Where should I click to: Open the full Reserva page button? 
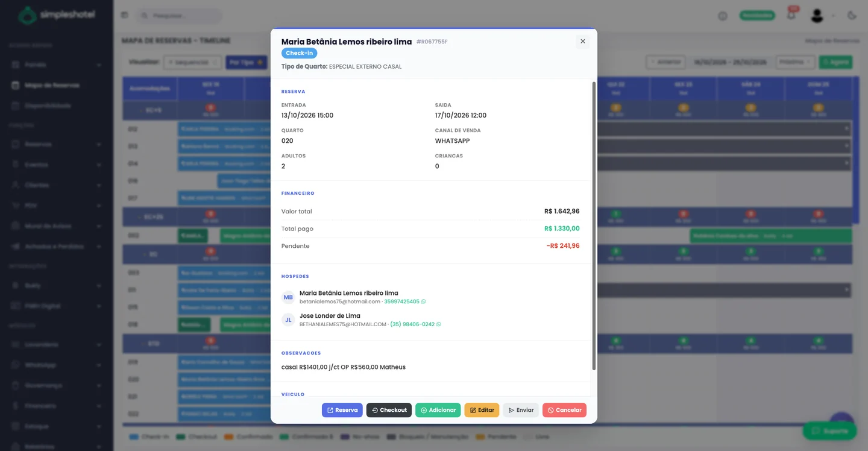(x=342, y=410)
